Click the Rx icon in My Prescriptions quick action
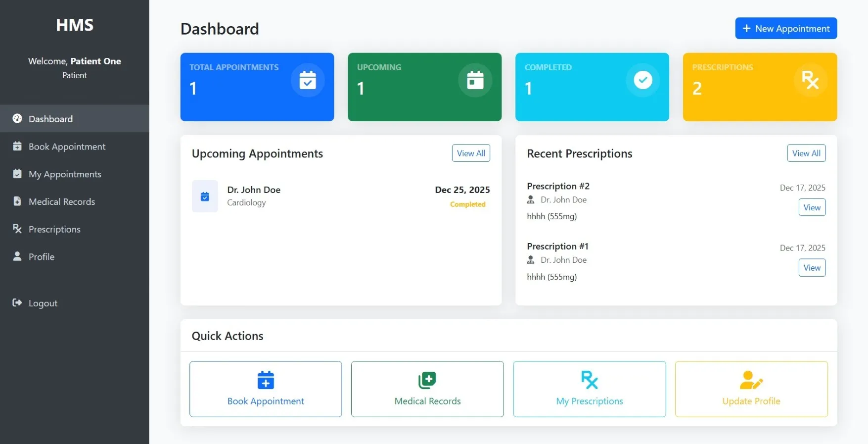868x444 pixels. pos(590,380)
